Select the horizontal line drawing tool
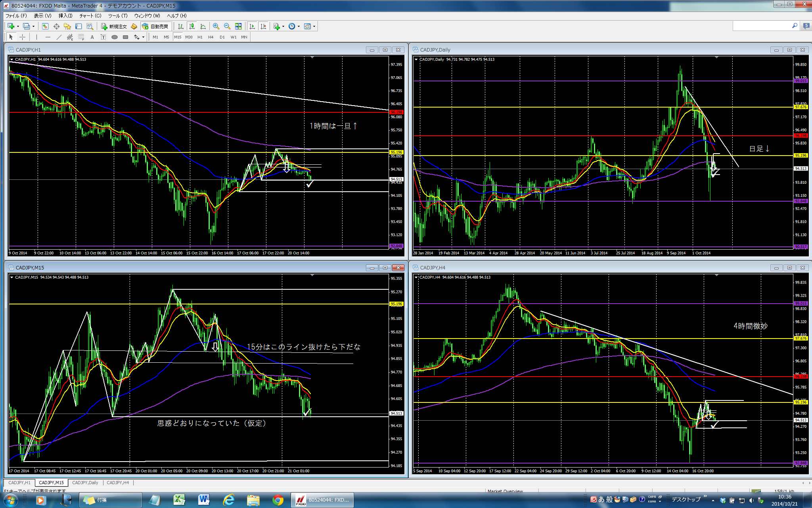The height and width of the screenshot is (508, 812). tap(48, 37)
